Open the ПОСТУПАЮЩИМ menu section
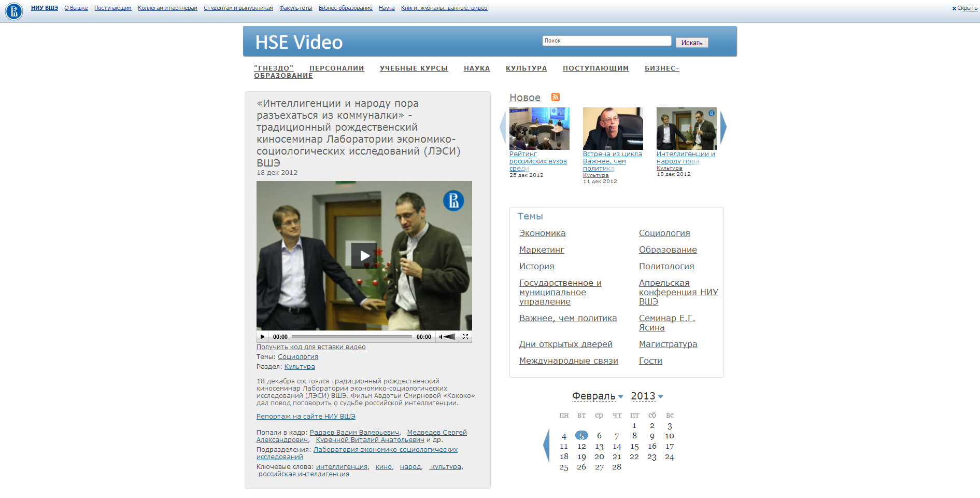Image resolution: width=980 pixels, height=498 pixels. click(x=596, y=68)
